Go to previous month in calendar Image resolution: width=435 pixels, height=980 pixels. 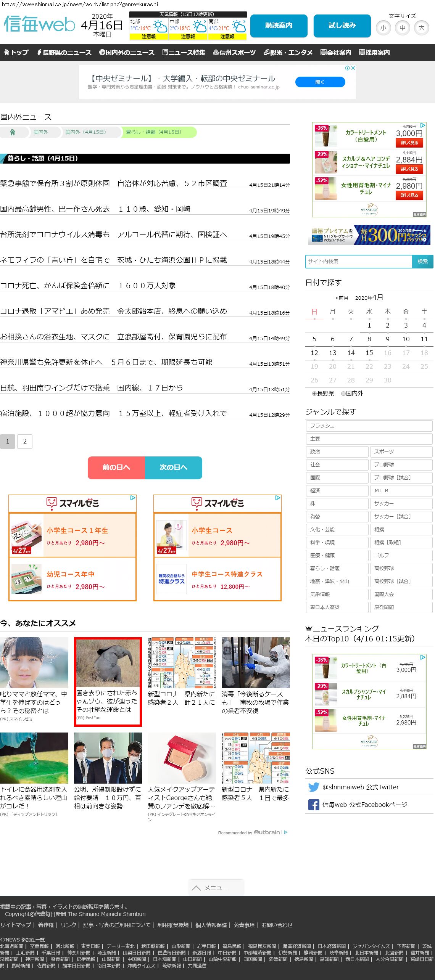coord(341,298)
